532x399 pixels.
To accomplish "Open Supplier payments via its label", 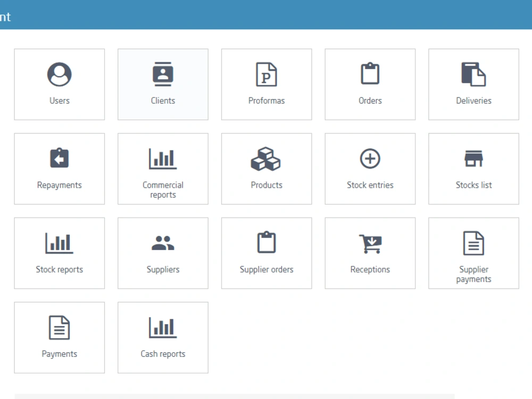I will [473, 275].
